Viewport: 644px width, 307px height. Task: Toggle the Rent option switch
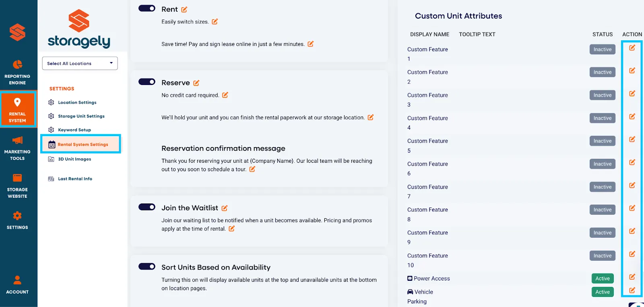point(147,8)
